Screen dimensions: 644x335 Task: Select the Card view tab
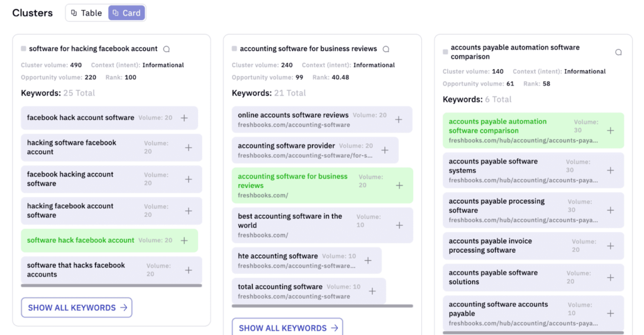[x=126, y=13]
